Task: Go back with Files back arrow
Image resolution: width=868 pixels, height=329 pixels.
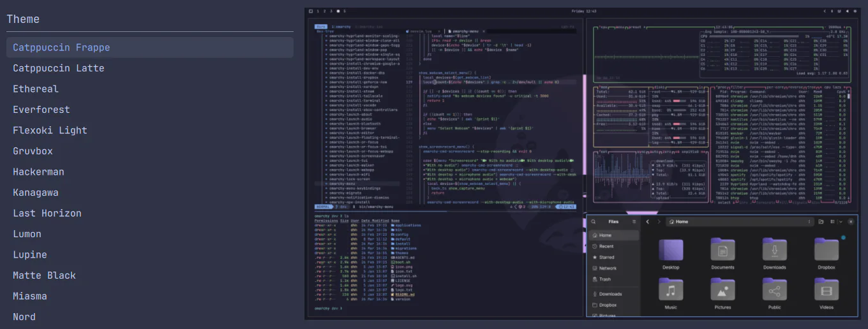Action: click(x=647, y=222)
